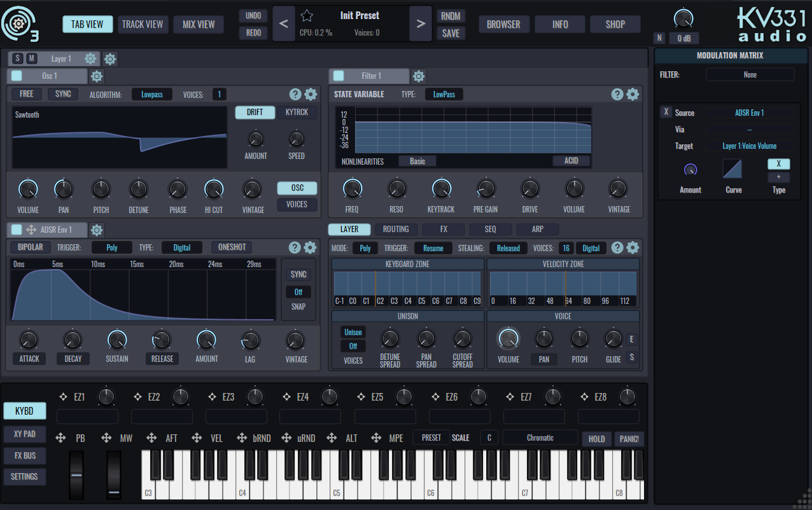Open the filter TYPE LowPass dropdown
The image size is (812, 510).
pos(444,93)
